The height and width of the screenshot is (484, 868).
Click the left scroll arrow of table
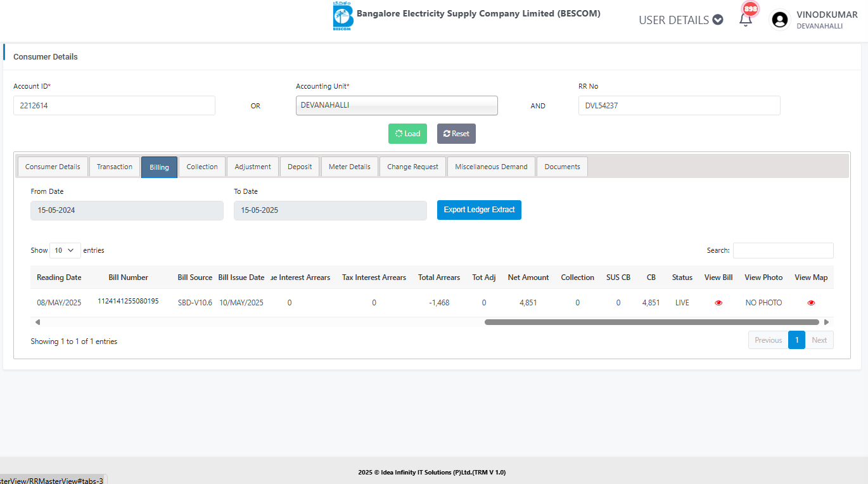(x=37, y=322)
